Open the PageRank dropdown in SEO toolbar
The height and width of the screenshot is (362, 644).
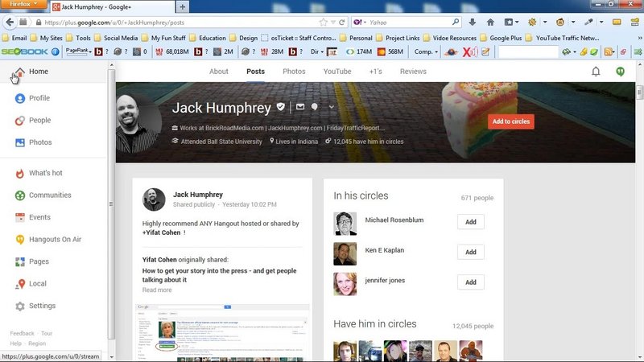[x=79, y=51]
